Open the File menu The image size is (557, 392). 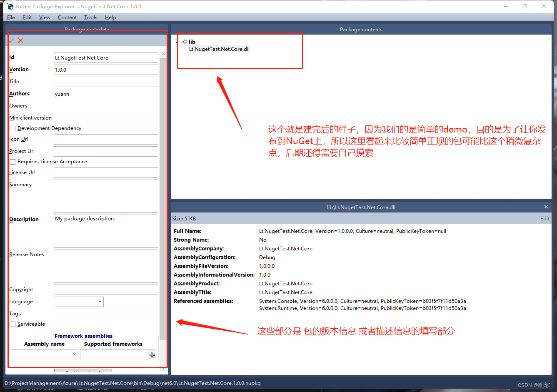point(11,17)
